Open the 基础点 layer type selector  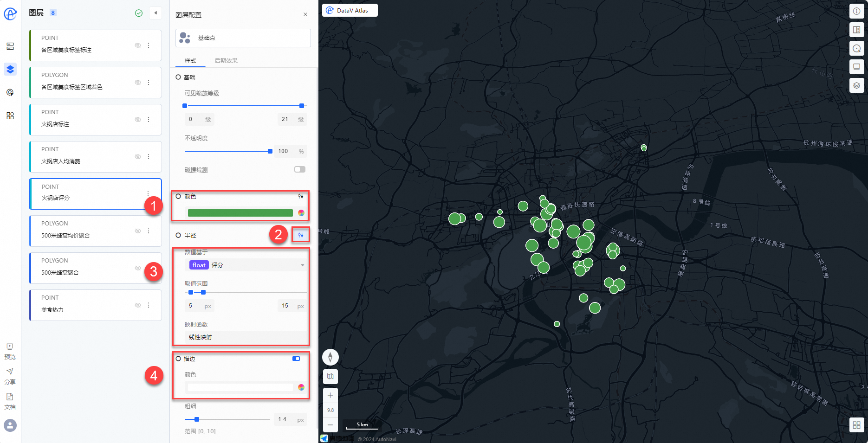(243, 38)
